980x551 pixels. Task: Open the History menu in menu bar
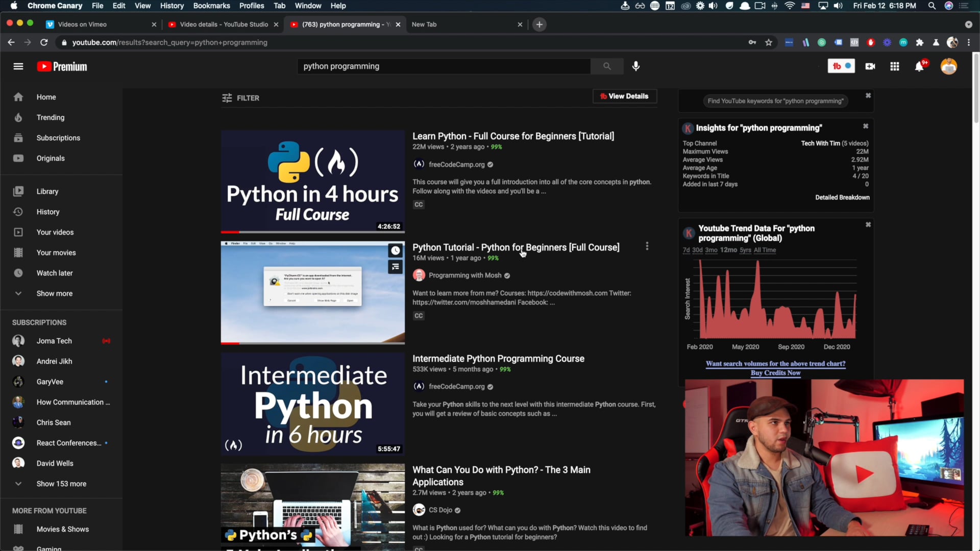[x=171, y=6]
